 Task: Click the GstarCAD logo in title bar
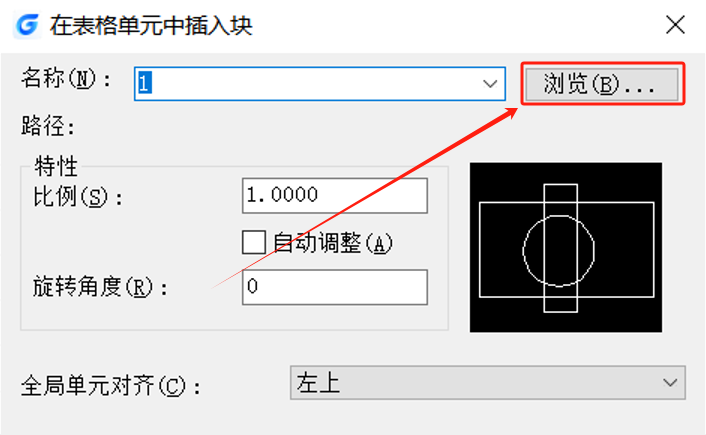point(27,25)
